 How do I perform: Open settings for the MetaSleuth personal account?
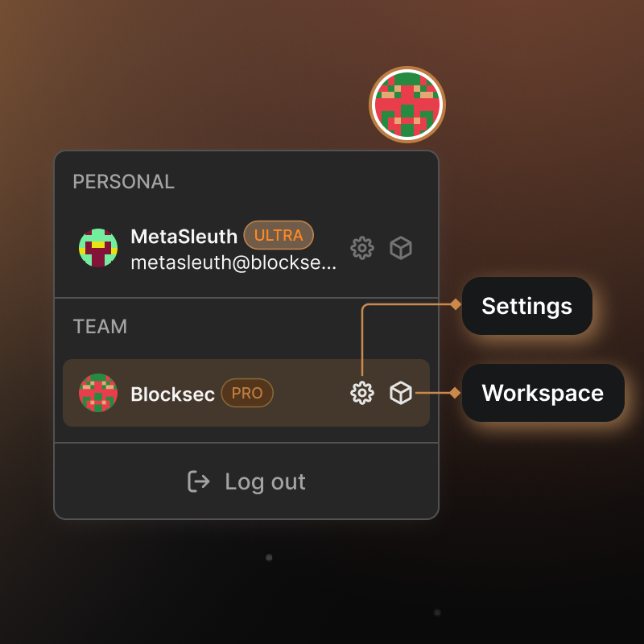(362, 248)
